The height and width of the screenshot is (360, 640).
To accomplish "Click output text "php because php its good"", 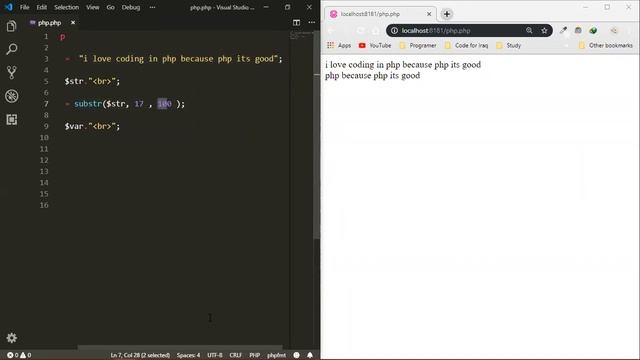I will (x=372, y=76).
